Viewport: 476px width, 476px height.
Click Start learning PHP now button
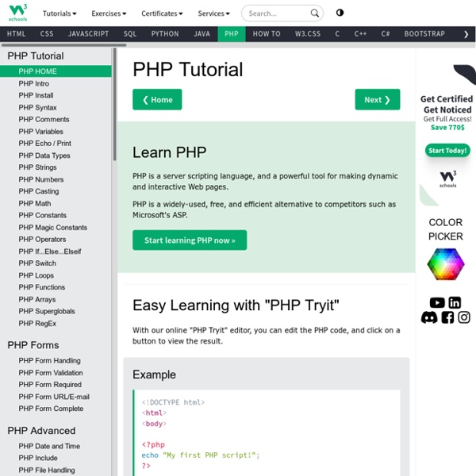[x=190, y=240]
